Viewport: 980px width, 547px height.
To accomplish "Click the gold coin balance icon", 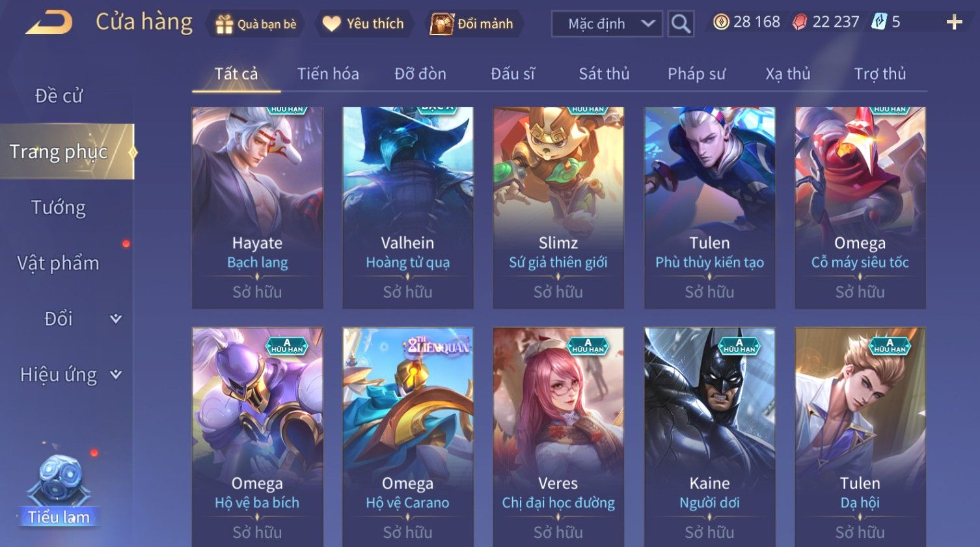I will point(720,22).
